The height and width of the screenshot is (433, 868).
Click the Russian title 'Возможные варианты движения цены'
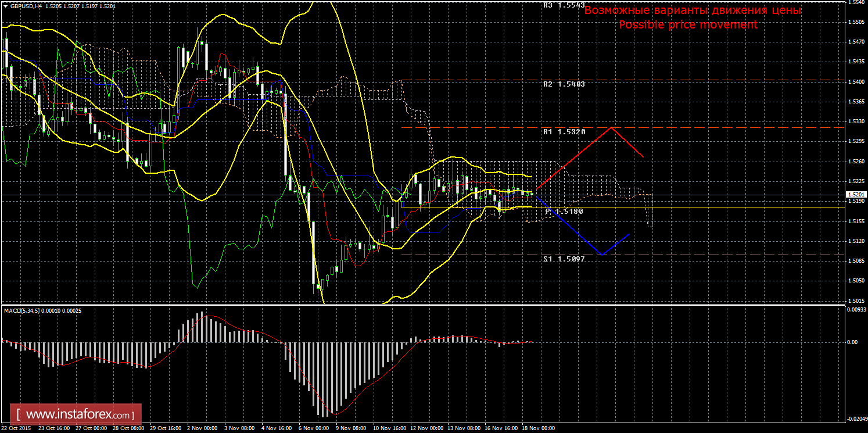coord(693,10)
